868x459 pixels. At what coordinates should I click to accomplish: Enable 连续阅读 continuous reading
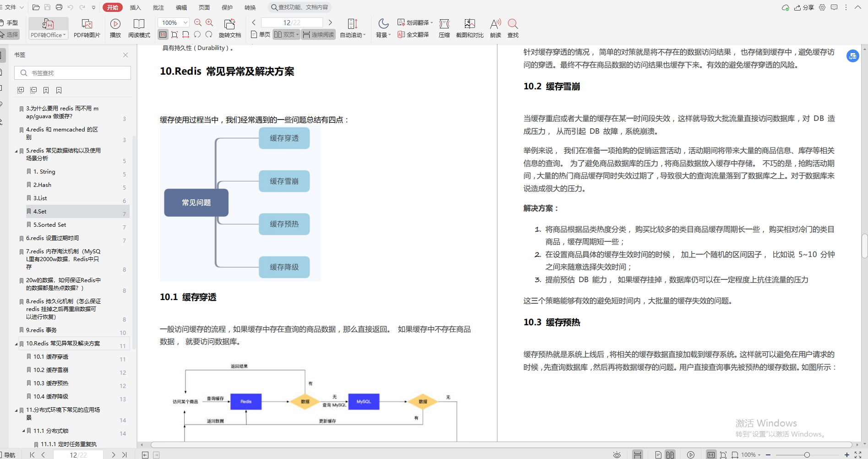click(x=318, y=34)
